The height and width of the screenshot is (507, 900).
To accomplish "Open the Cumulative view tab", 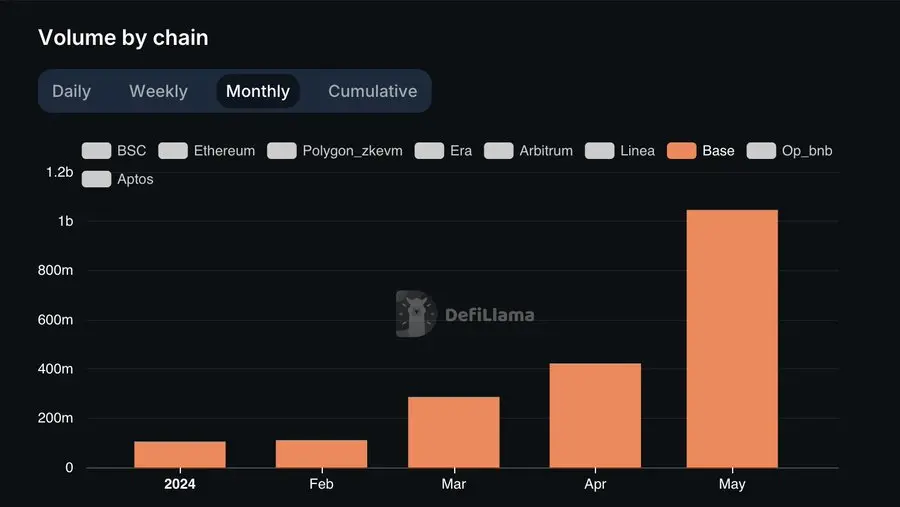I will click(x=372, y=91).
